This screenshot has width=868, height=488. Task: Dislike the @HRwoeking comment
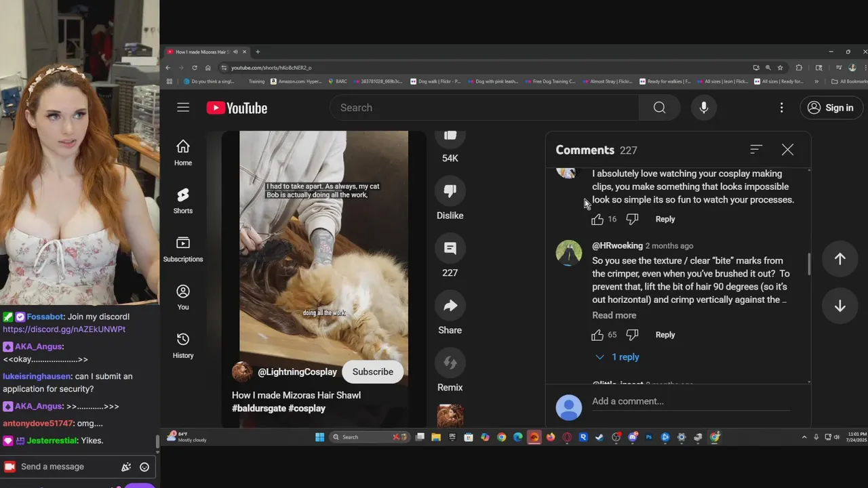pos(632,335)
